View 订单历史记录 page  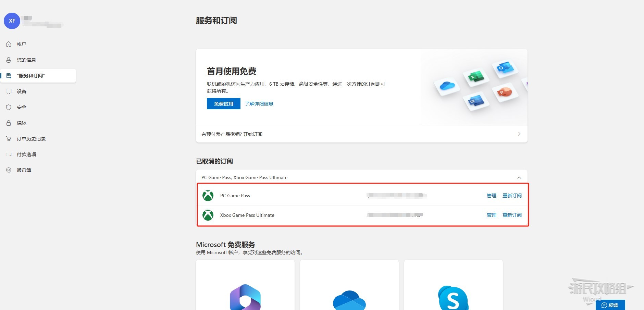38,139
